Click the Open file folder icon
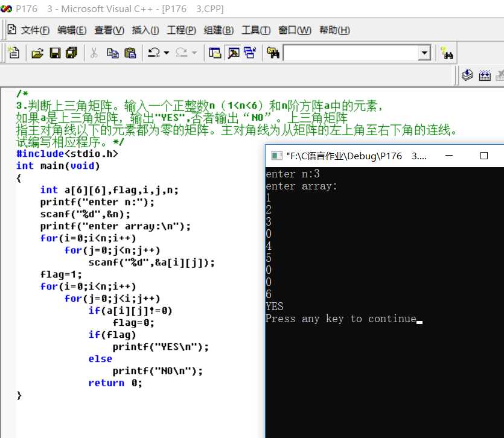The image size is (504, 438). click(x=37, y=53)
